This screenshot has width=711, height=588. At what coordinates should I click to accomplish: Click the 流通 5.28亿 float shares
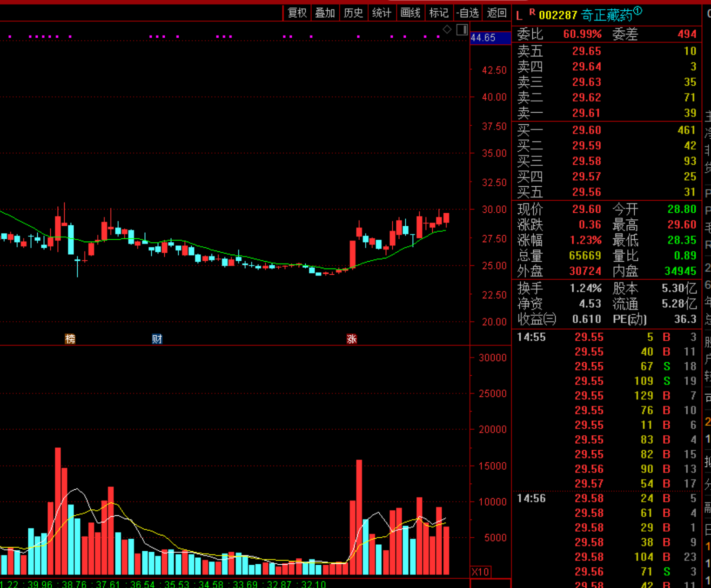pyautogui.click(x=679, y=304)
